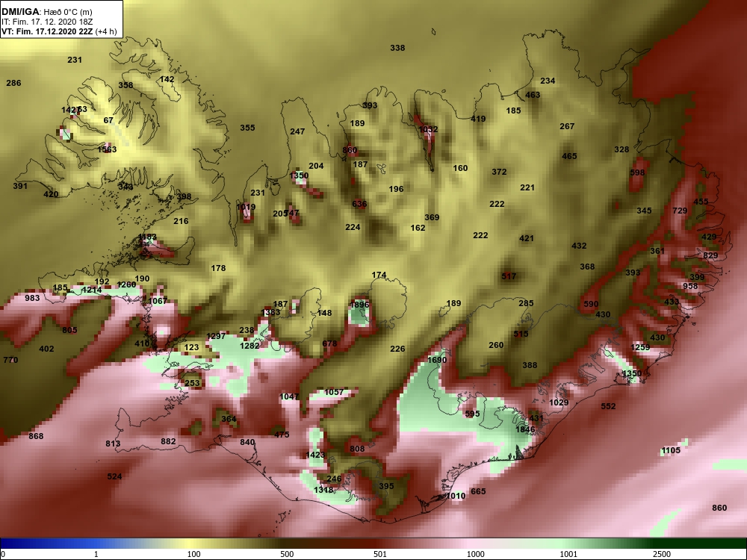
Task: Click the value 1067 on the map
Action: pyautogui.click(x=158, y=300)
